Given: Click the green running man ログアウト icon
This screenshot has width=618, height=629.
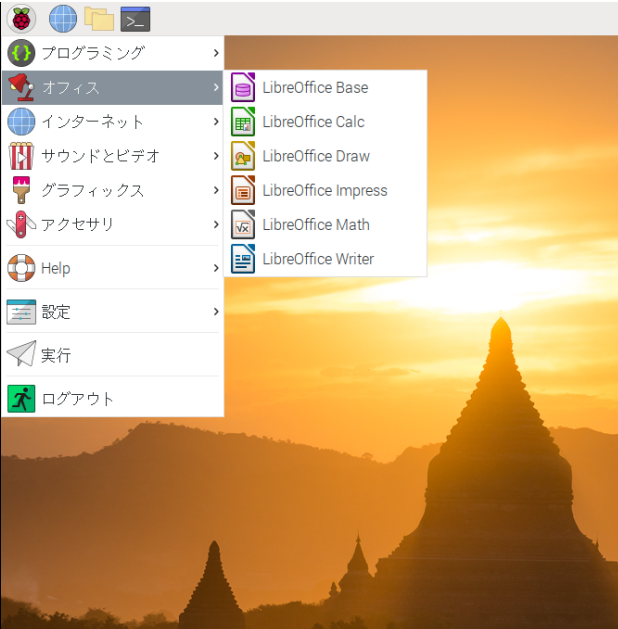Looking at the screenshot, I should click(x=21, y=399).
